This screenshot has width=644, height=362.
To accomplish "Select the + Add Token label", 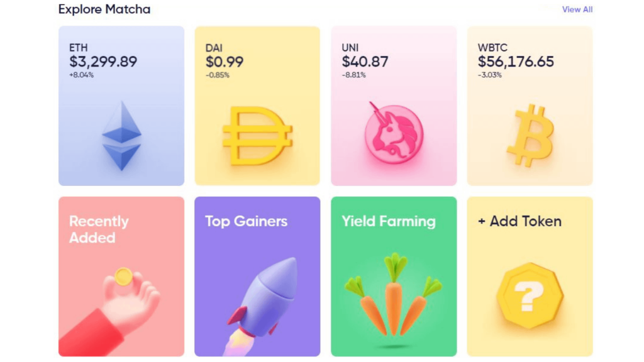I will point(519,221).
